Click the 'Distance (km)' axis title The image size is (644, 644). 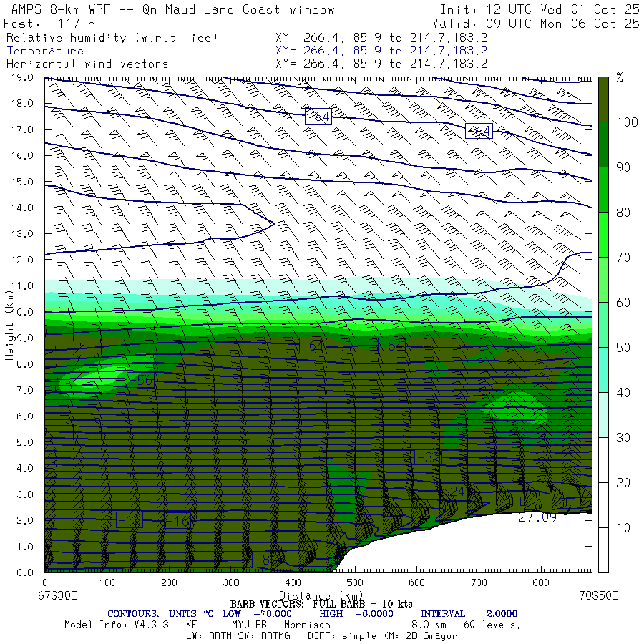pyautogui.click(x=321, y=595)
